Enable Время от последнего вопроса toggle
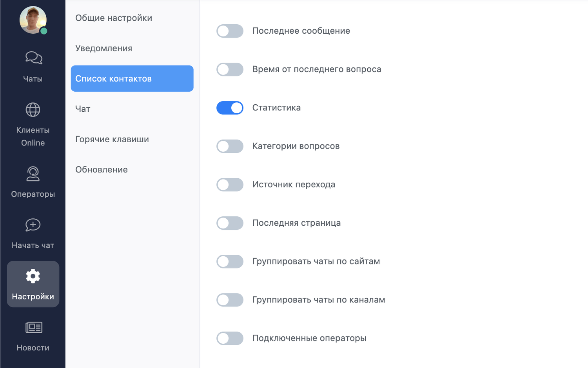This screenshot has height=368, width=588. tap(230, 69)
